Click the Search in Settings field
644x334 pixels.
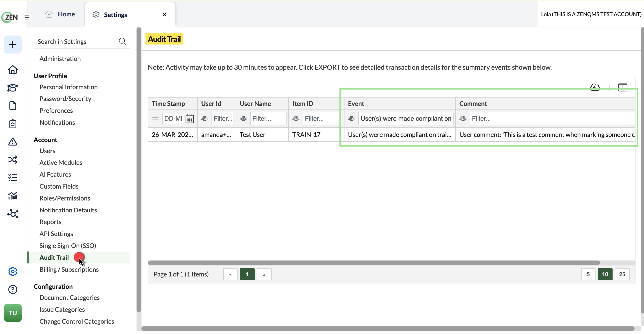coord(82,42)
